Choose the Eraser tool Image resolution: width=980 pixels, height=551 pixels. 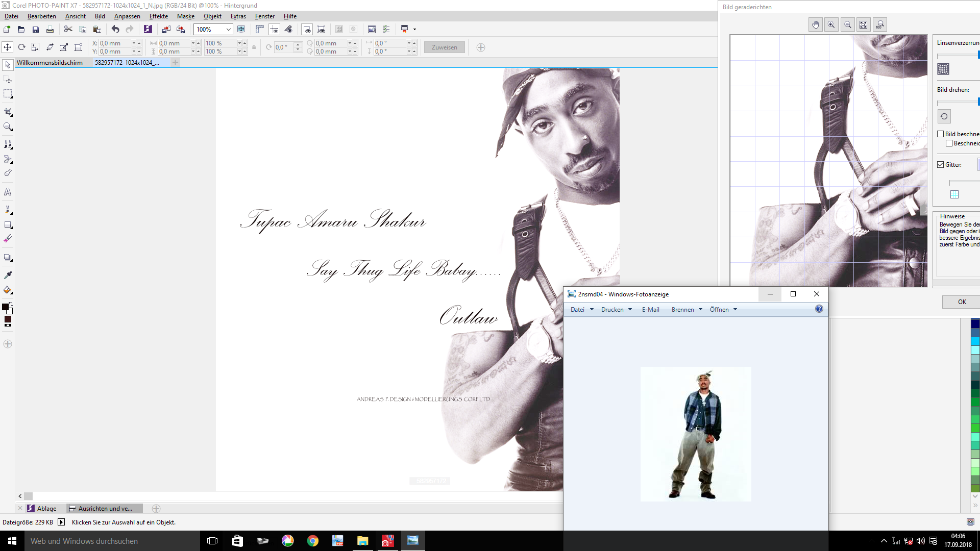pyautogui.click(x=8, y=239)
